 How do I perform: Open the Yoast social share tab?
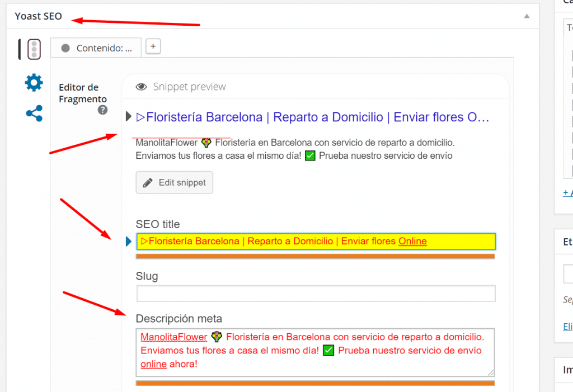coord(34,114)
